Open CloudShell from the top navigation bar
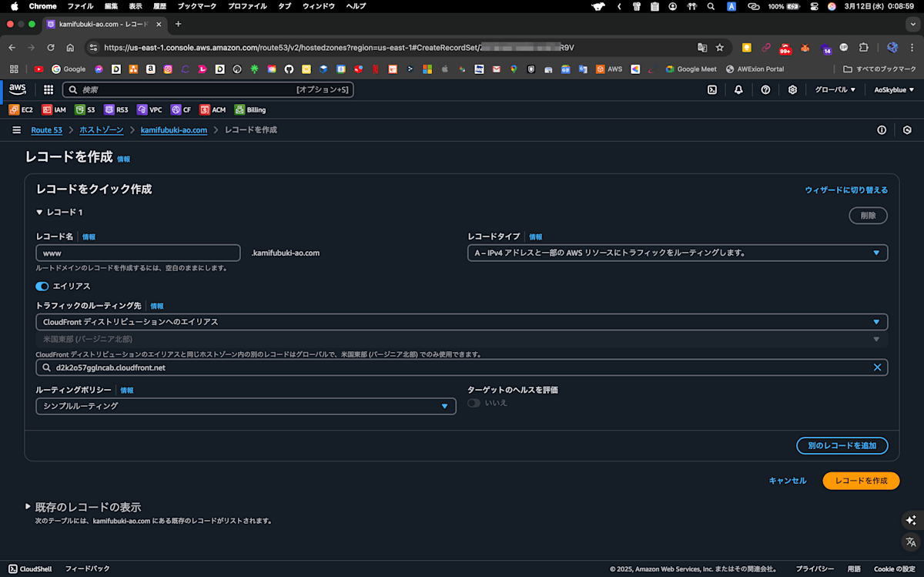 [x=712, y=89]
